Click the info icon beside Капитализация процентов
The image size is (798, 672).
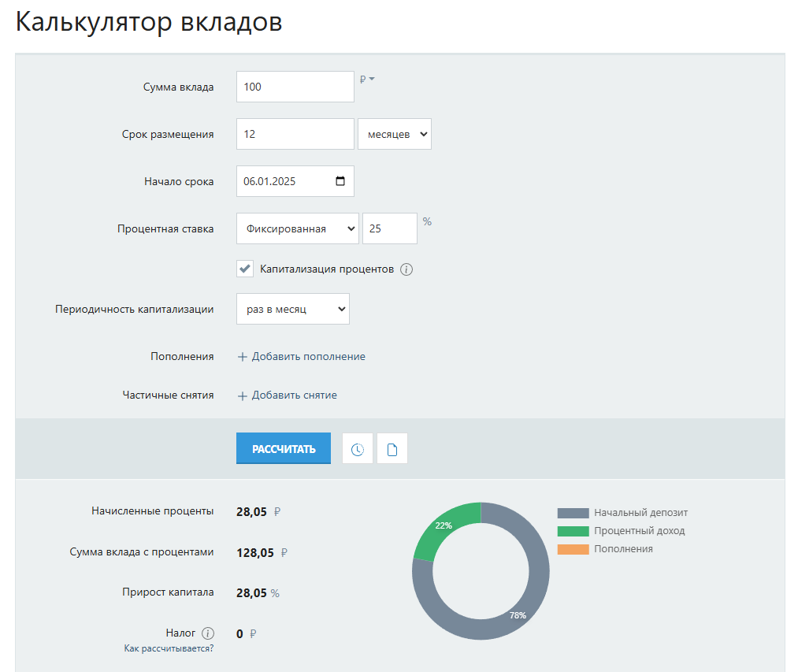pos(406,269)
